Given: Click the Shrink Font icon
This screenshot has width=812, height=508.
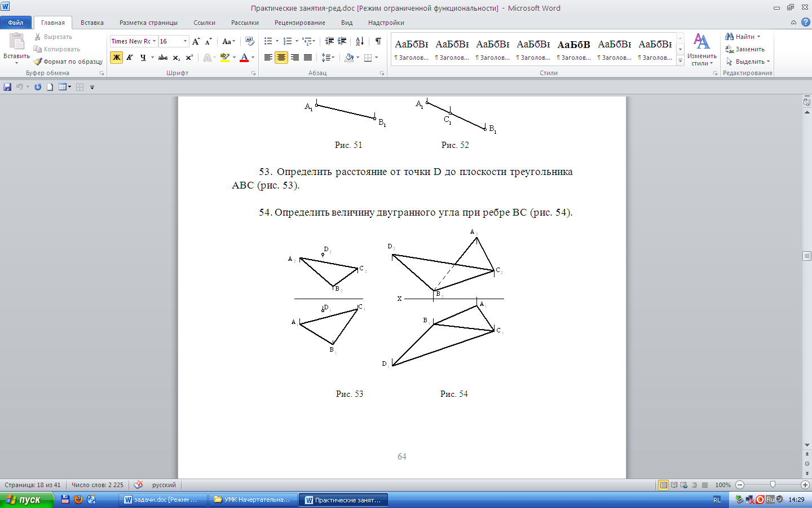Looking at the screenshot, I should pyautogui.click(x=208, y=41).
